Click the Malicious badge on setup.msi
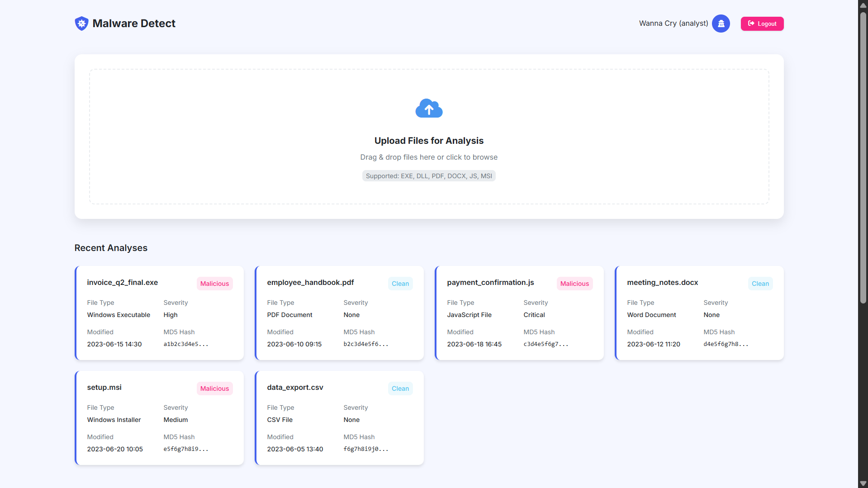Screen dimensions: 868x488 (x=214, y=389)
